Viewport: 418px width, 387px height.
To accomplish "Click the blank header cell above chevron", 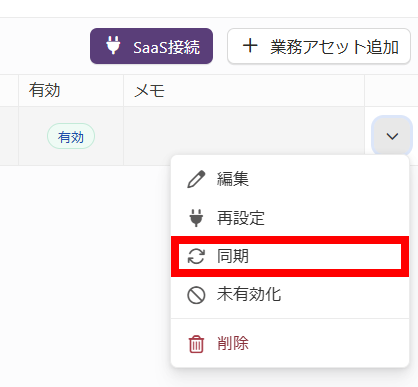I will click(x=391, y=91).
